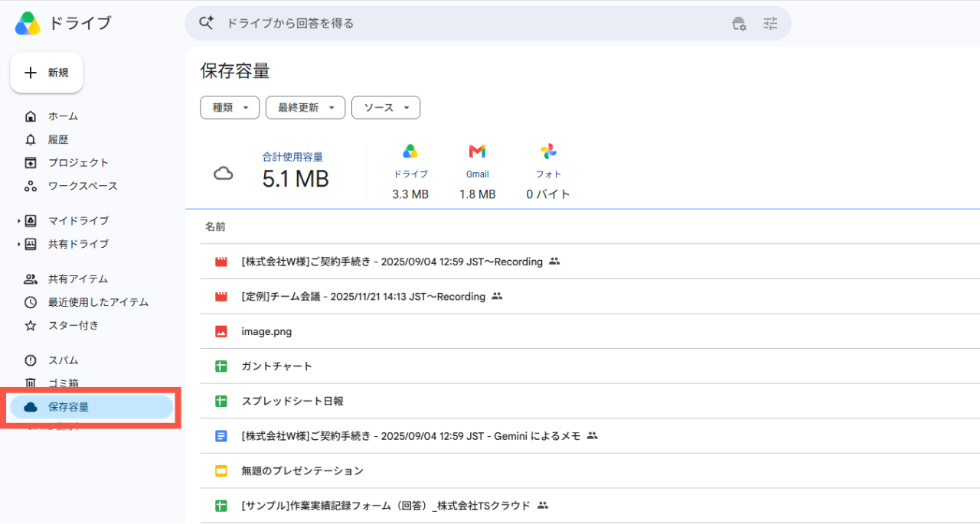Viewport: 980px width, 524px height.
Task: Click the Drive logo icon
Action: [x=28, y=24]
